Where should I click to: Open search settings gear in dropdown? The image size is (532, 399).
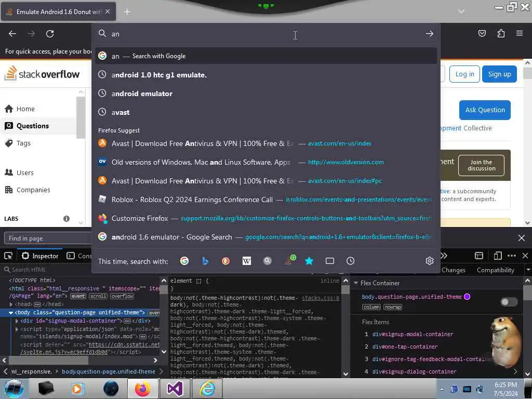tap(430, 261)
